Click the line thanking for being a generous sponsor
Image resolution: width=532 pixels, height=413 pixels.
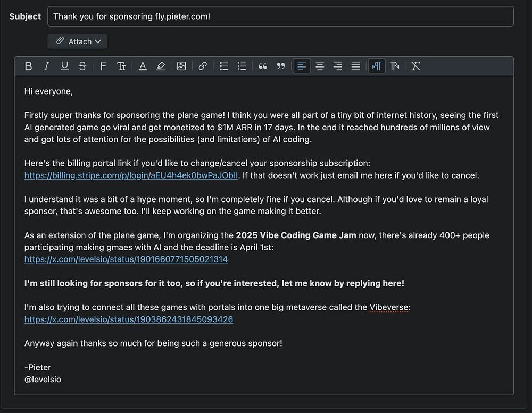click(153, 343)
